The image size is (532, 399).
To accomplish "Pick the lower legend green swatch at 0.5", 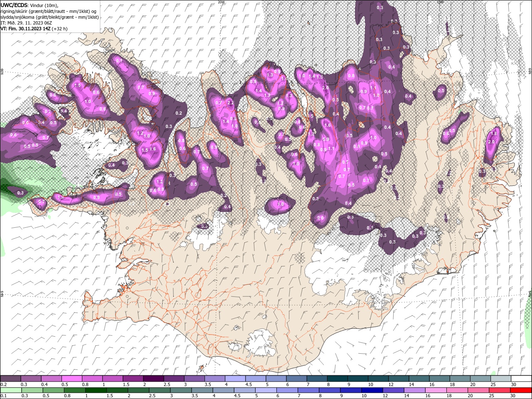I will 53,390.
